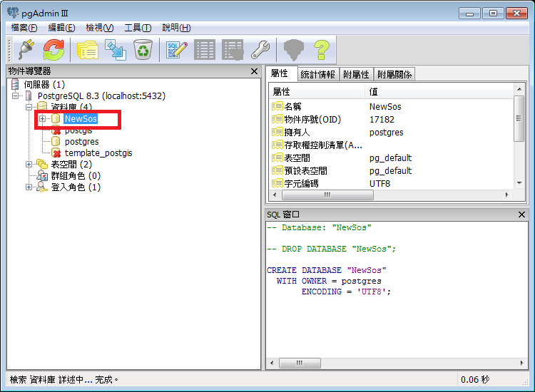535x392 pixels.
Task: Select the postgres database tree item
Action: [81, 141]
